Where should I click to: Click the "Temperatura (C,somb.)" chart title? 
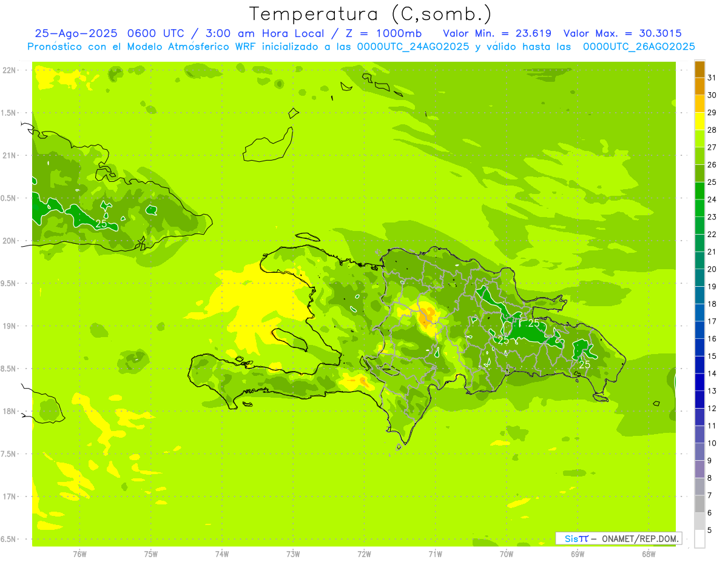tap(371, 14)
